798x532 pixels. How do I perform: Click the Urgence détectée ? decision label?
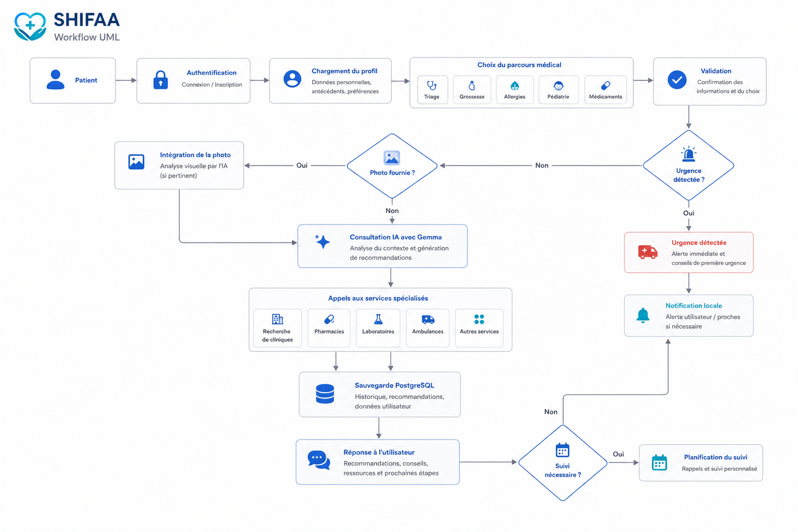(x=689, y=175)
